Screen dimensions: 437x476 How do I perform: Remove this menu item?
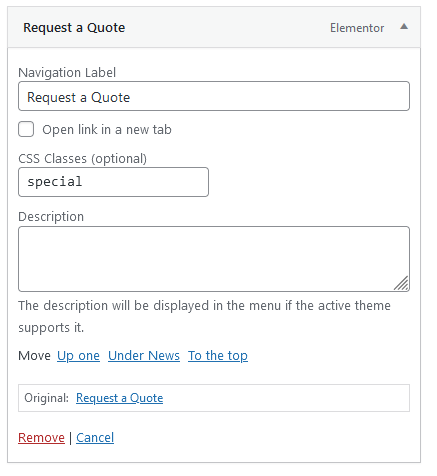41,438
